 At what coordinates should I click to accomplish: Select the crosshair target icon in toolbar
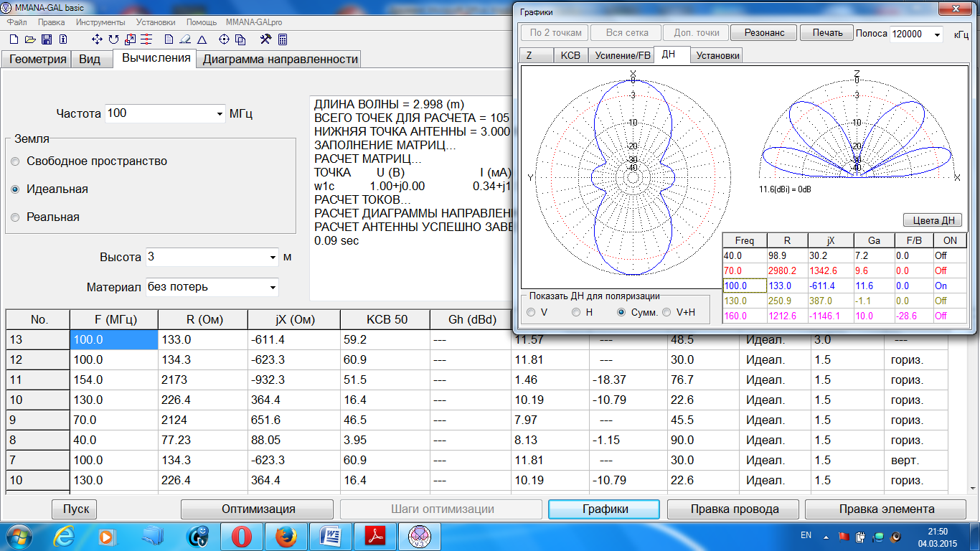point(224,39)
